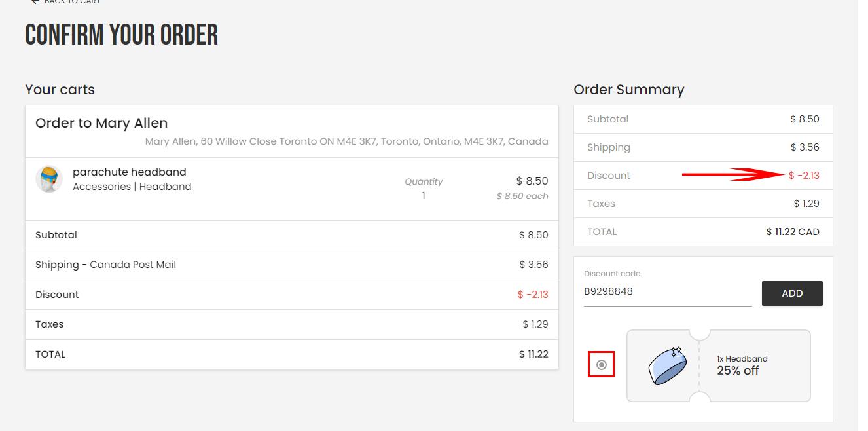Viewport: 868px width, 431px height.
Task: Click the parachute headband product name
Action: pyautogui.click(x=130, y=172)
